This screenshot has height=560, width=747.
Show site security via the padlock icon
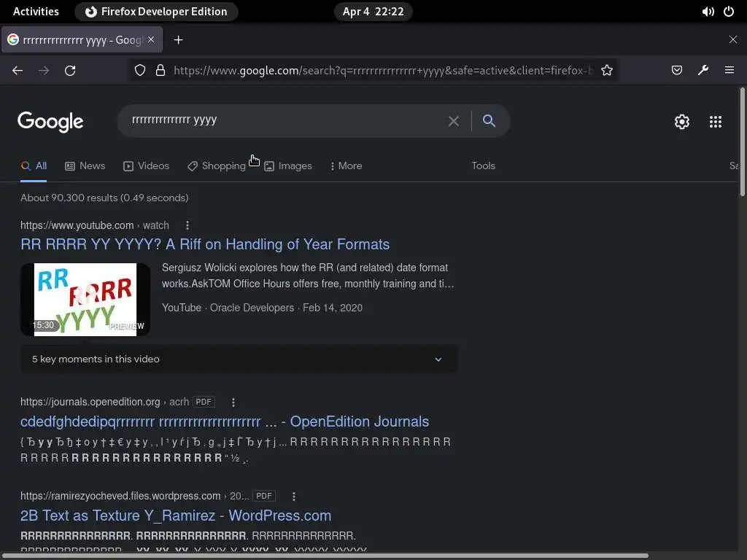click(160, 71)
